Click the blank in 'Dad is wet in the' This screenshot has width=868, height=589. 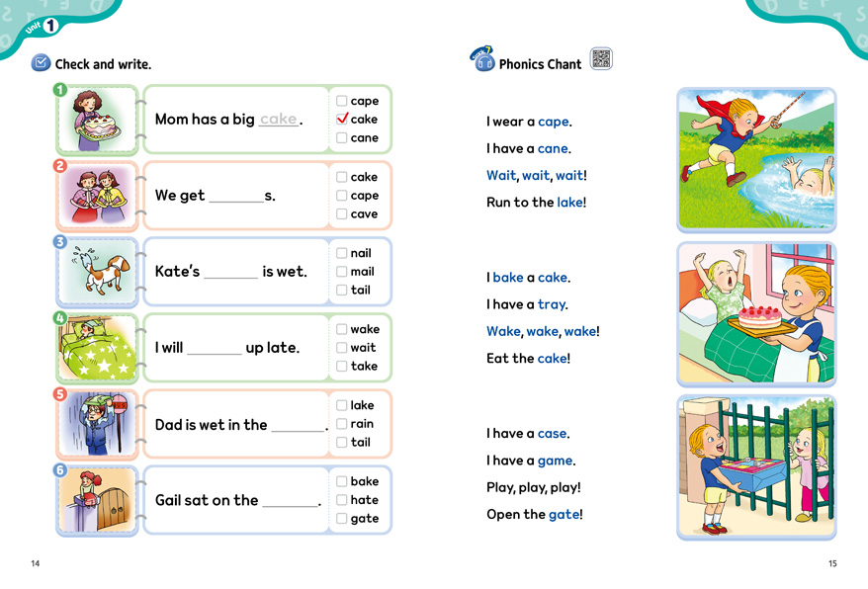[299, 426]
